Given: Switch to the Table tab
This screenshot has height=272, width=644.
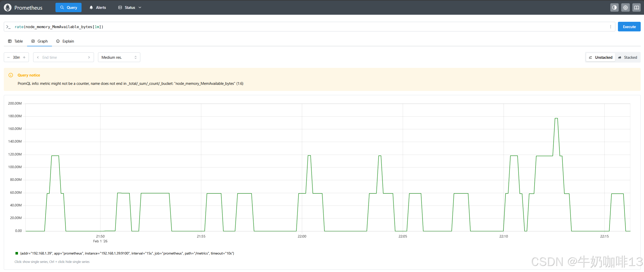Looking at the screenshot, I should tap(15, 41).
